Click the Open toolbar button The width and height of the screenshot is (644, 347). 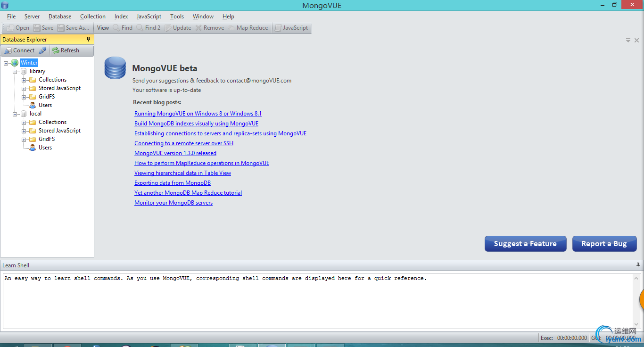pyautogui.click(x=18, y=28)
